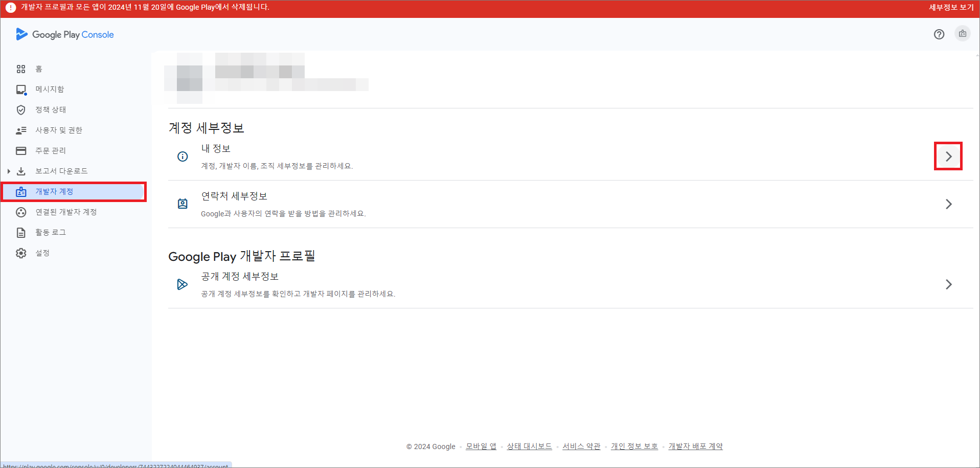Click the deletion warning message in banner

(x=145, y=8)
